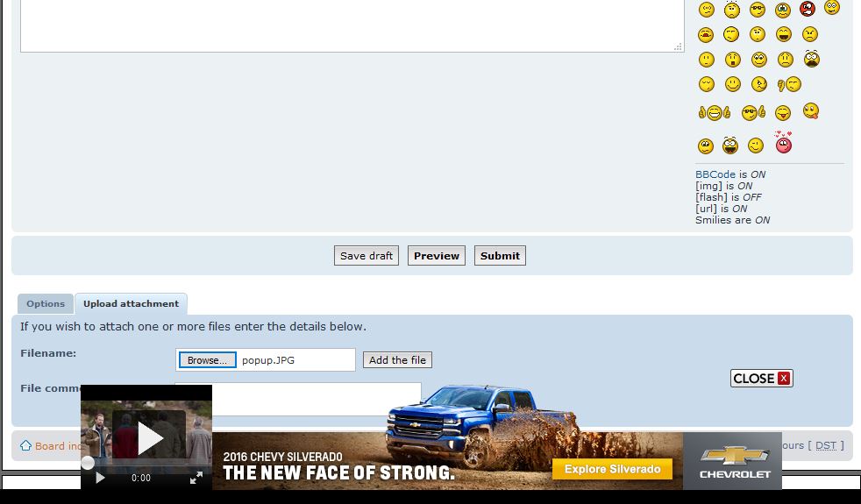
Task: Switch to the Options tab
Action: [x=46, y=304]
